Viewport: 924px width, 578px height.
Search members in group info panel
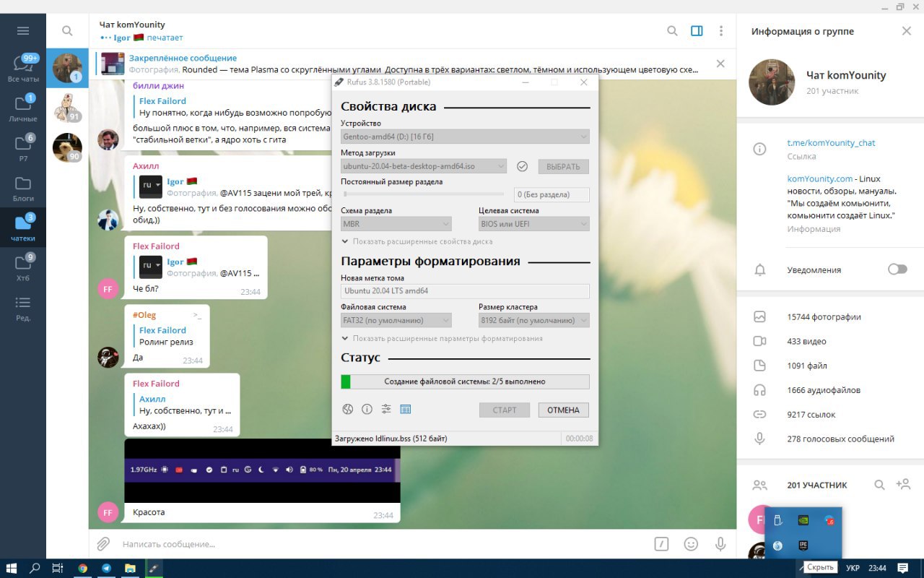[879, 485]
